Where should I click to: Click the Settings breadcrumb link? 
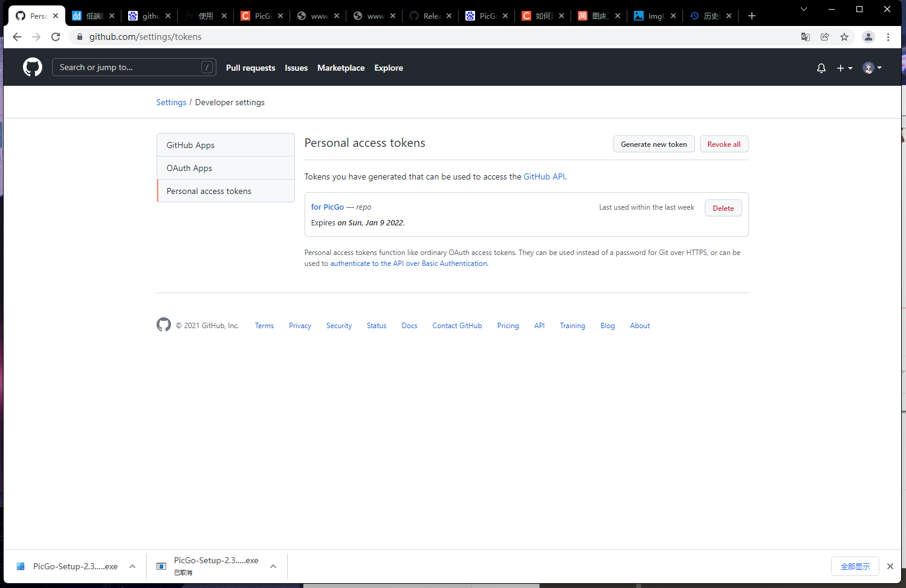tap(171, 102)
